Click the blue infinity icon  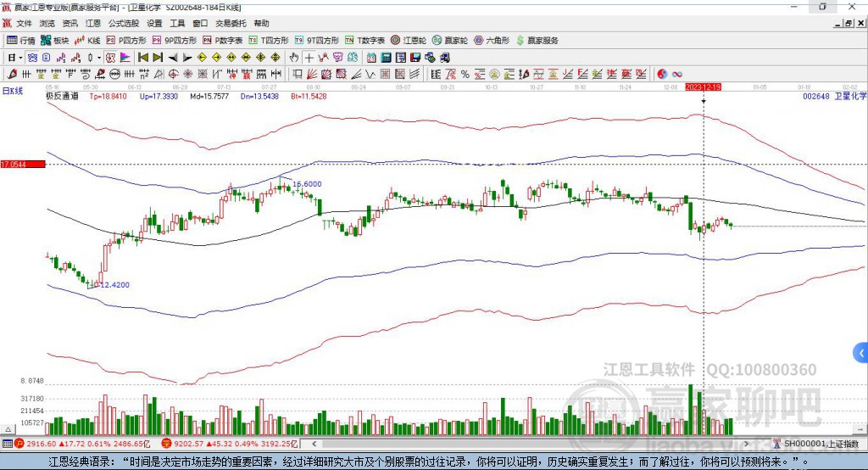[677, 74]
